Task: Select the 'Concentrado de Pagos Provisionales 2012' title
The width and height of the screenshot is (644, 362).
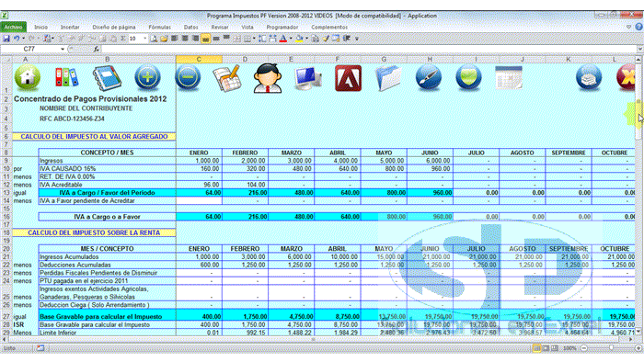Action: coord(90,99)
